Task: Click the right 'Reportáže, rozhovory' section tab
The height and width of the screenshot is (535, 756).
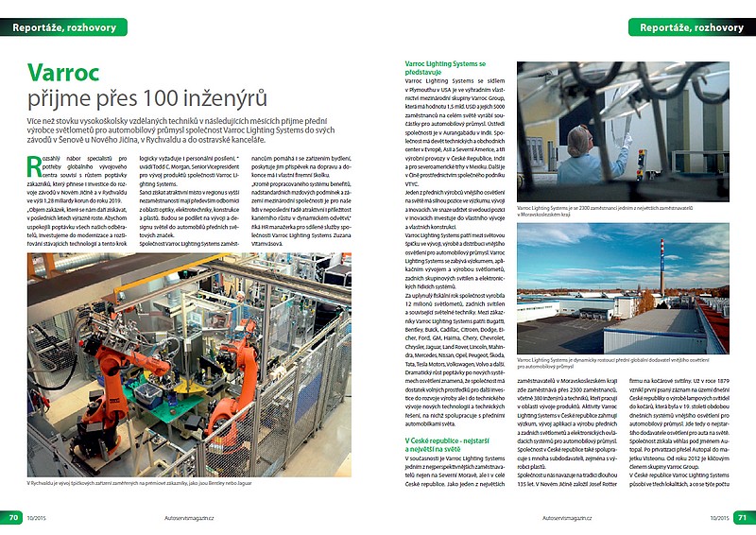Action: (692, 27)
